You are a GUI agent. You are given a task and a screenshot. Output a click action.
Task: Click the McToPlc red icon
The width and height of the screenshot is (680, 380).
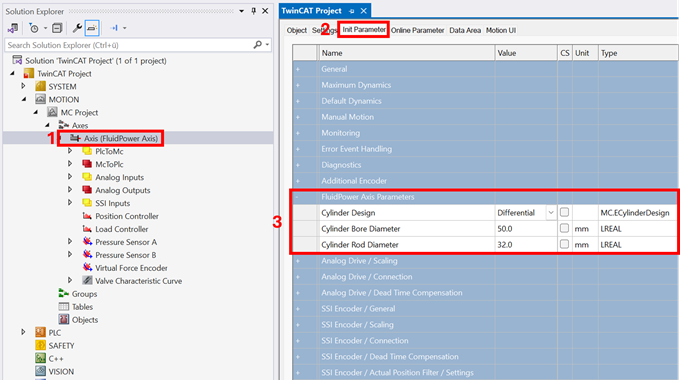point(87,164)
